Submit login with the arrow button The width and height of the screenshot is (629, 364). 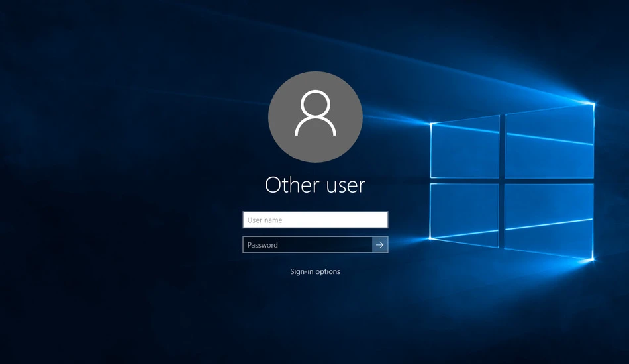(380, 244)
